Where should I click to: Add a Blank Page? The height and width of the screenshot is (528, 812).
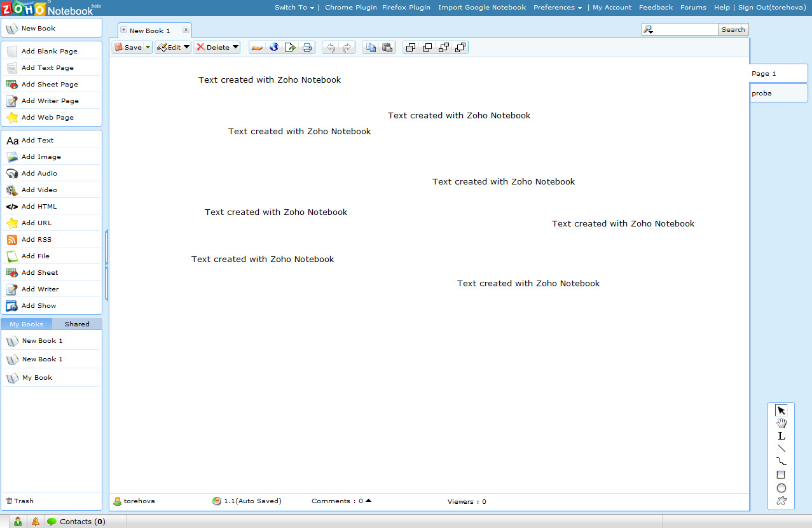tap(52, 51)
